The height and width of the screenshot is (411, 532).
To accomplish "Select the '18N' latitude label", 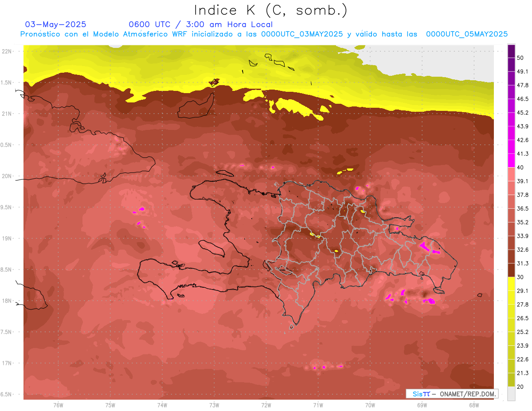I will [x=7, y=301].
